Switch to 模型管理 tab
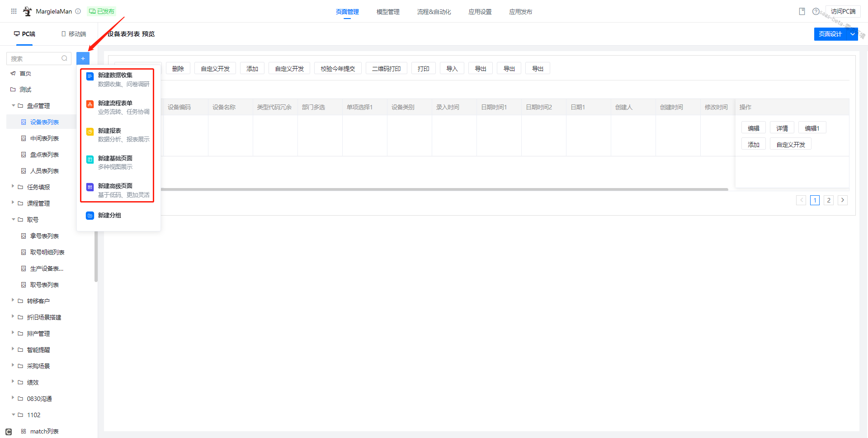 click(x=388, y=12)
